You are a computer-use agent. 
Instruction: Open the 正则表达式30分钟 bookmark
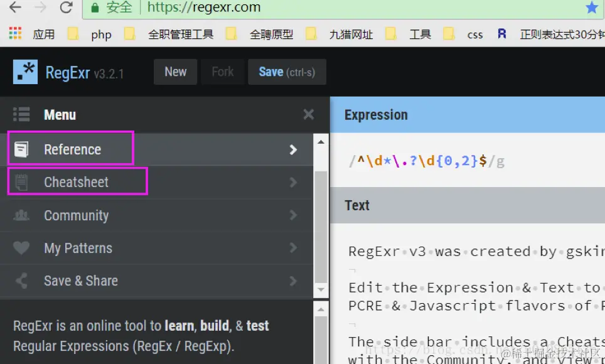551,34
